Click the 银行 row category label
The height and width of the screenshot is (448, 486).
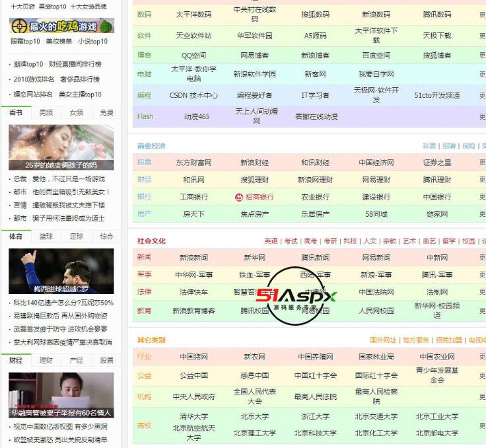[145, 197]
